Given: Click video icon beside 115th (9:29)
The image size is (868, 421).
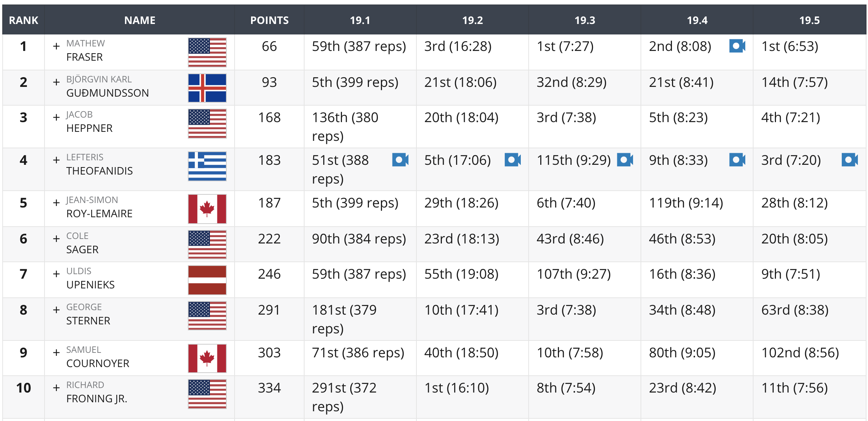Looking at the screenshot, I should (x=625, y=160).
